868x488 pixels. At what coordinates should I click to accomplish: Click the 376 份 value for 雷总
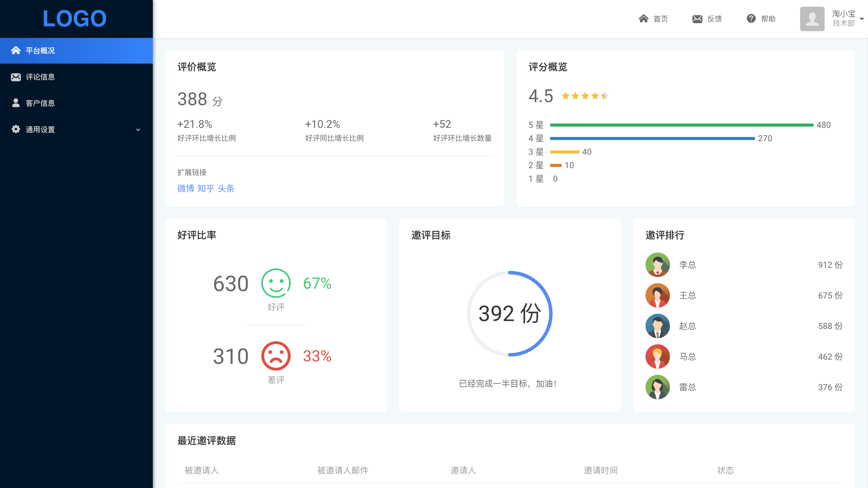[x=830, y=387]
